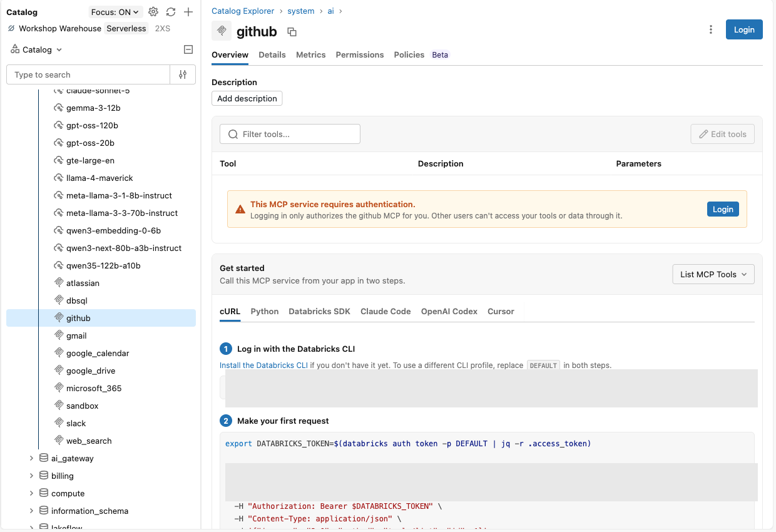
Task: Go to Catalog Explorer breadcrumb
Action: [x=243, y=11]
